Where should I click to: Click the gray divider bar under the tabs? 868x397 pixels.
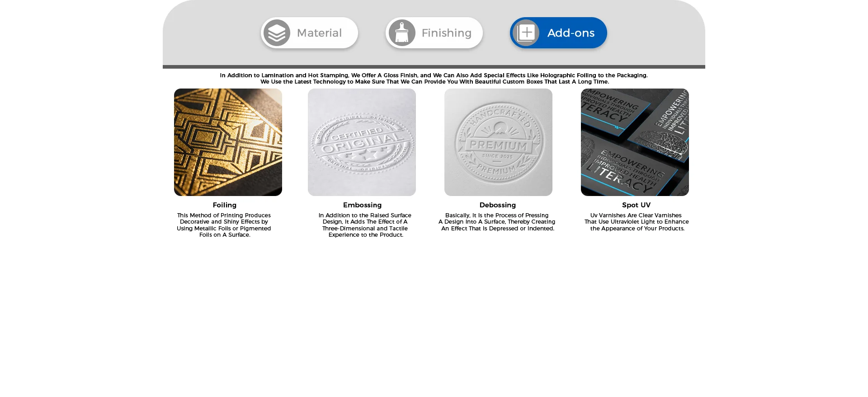click(x=434, y=67)
